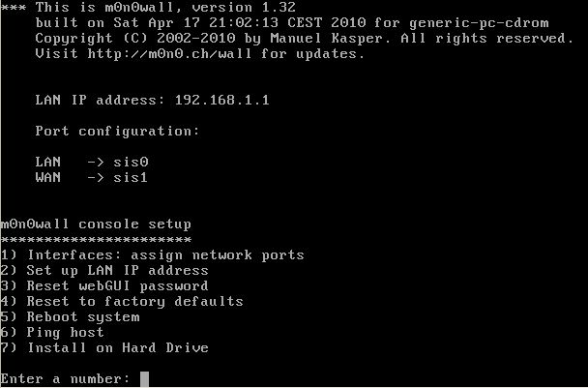Click the asterisk separator under console setup
The image size is (588, 388).
click(96, 239)
